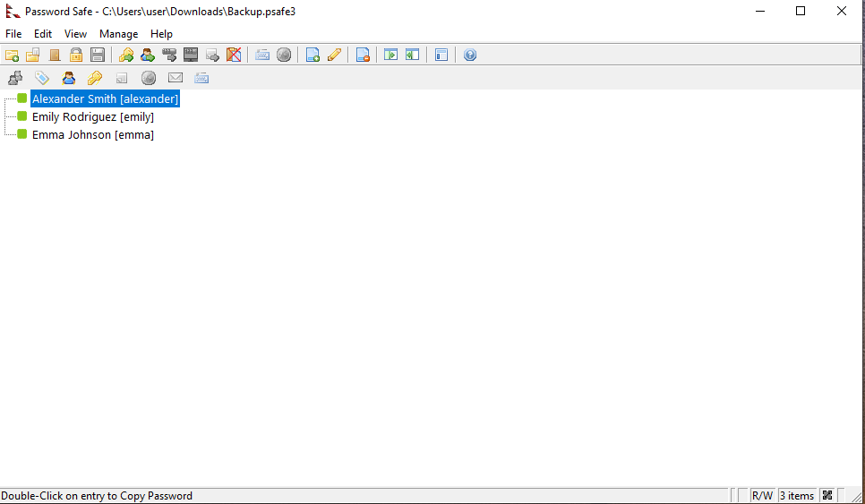Click the small asterisk-field copy icon
Viewport: 865px width, 504px height.
point(169,56)
